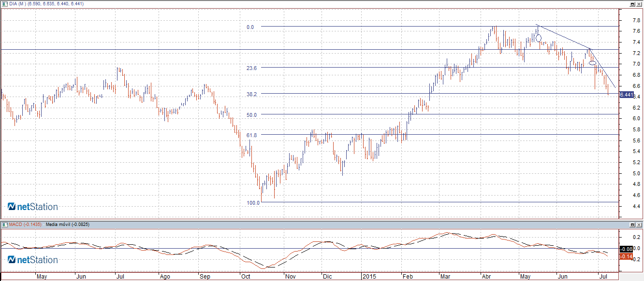This screenshot has width=644, height=281.
Task: Click the 2015 year marker on date axis
Action: (x=369, y=277)
